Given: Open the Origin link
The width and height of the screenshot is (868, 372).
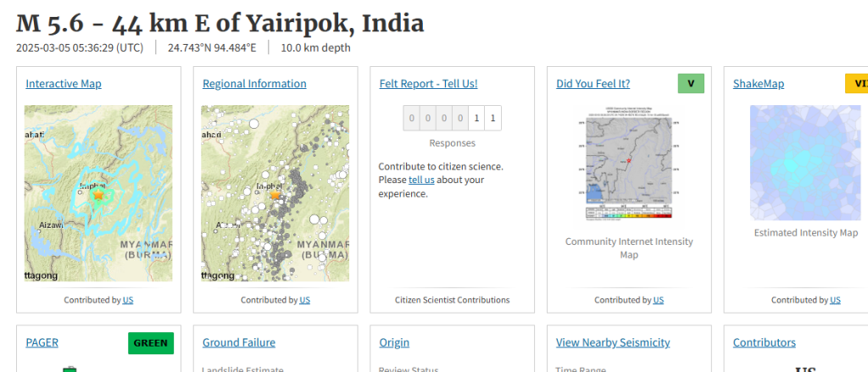Looking at the screenshot, I should (x=394, y=342).
